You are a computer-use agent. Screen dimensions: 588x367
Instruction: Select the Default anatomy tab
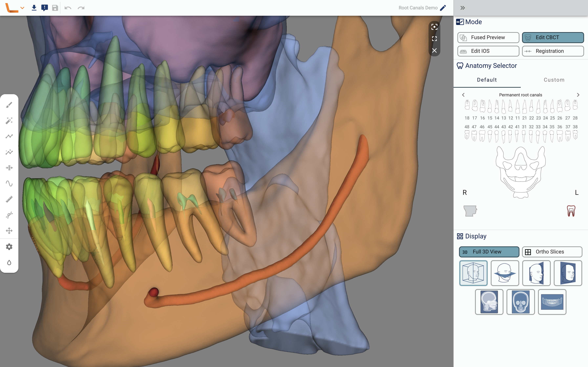tap(487, 80)
